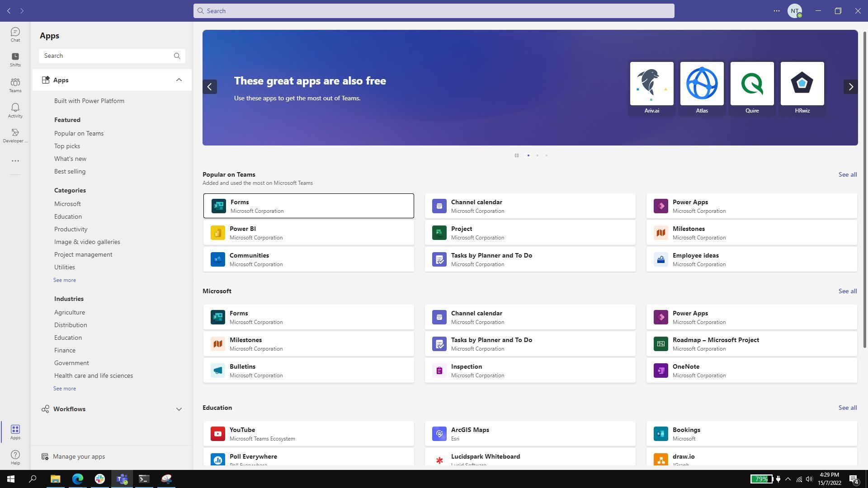Open the Inspection app card
The image size is (868, 488).
click(530, 371)
